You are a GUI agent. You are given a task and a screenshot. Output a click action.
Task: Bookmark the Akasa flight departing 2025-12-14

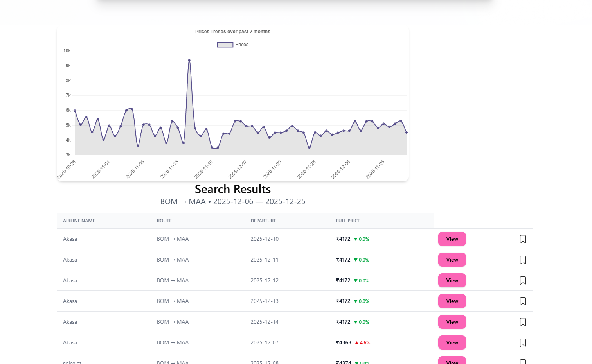point(523,322)
